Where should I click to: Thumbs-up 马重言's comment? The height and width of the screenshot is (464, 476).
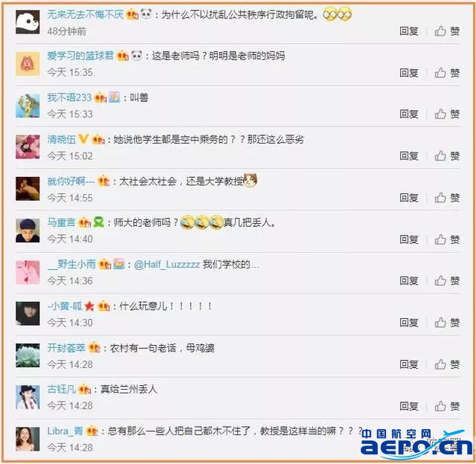447,239
